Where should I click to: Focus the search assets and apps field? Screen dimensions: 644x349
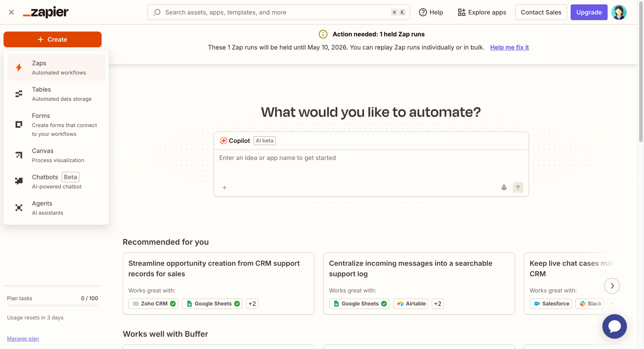(277, 12)
